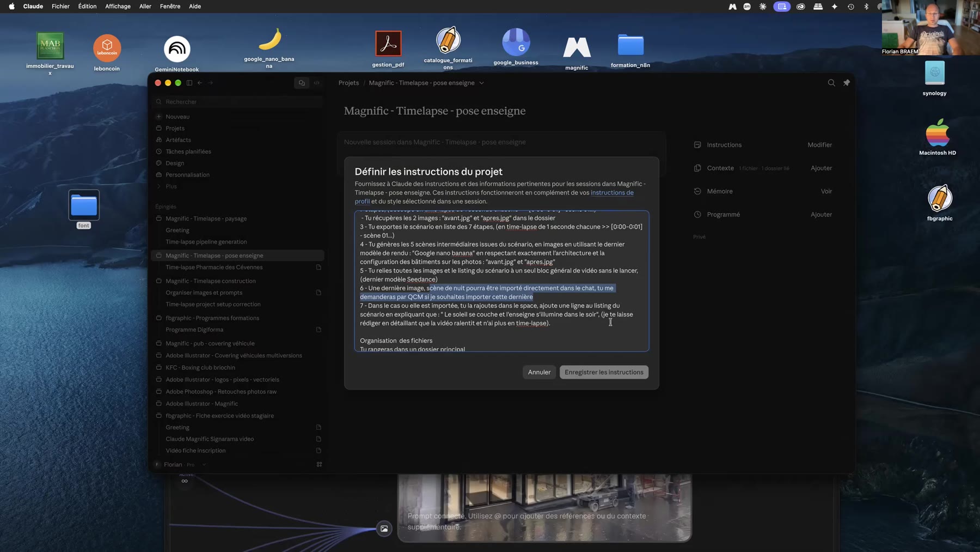Open Artéfacts in the sidebar
The width and height of the screenshot is (980, 552).
pos(178,140)
